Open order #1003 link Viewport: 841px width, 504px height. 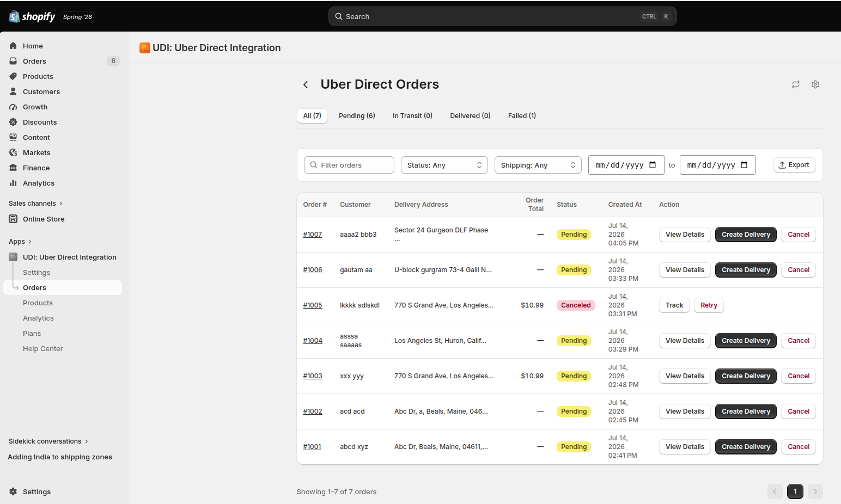click(x=313, y=376)
